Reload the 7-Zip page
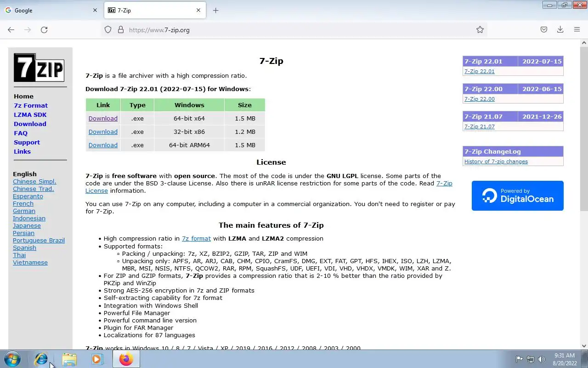The height and width of the screenshot is (368, 588). point(44,29)
